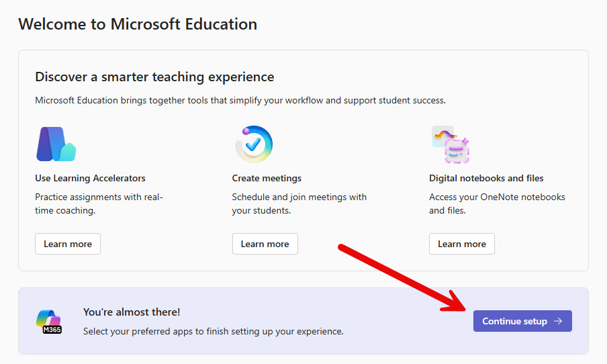Click the Digital notebooks and files icon
Image resolution: width=607 pixels, height=364 pixels.
click(x=450, y=144)
